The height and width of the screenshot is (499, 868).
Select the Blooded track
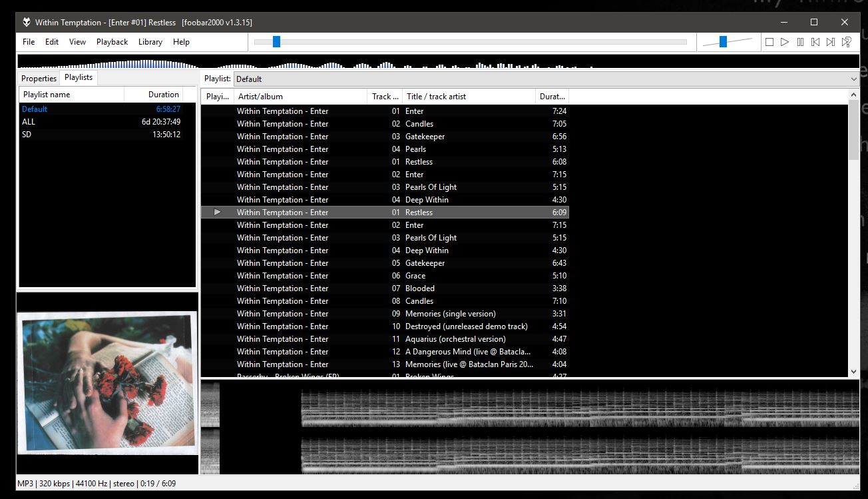point(385,288)
